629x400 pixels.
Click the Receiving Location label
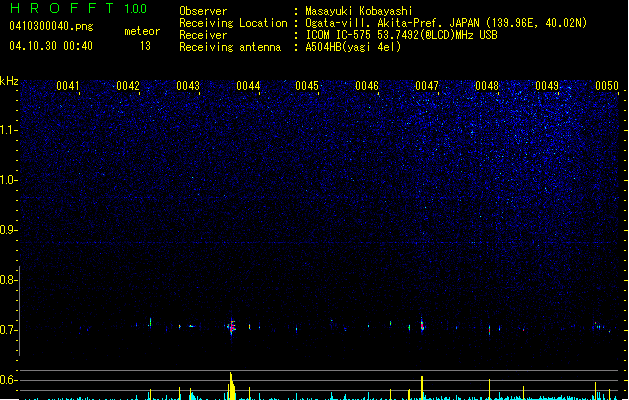point(233,23)
